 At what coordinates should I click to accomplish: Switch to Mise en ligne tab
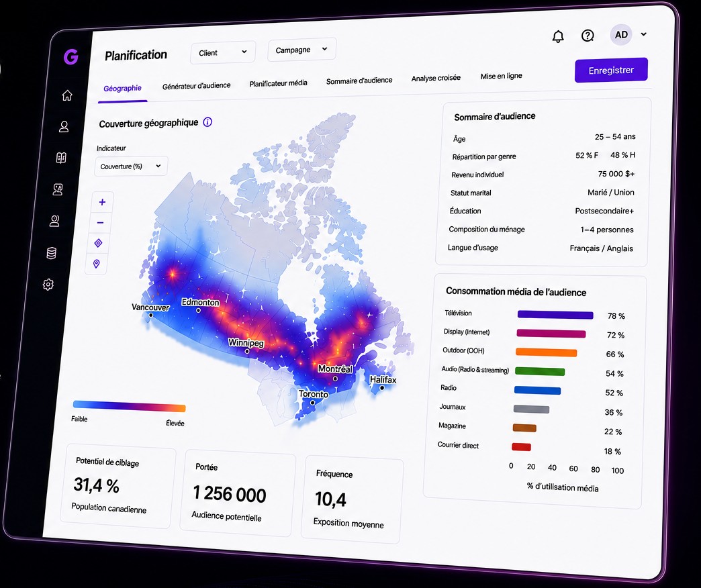(x=501, y=76)
